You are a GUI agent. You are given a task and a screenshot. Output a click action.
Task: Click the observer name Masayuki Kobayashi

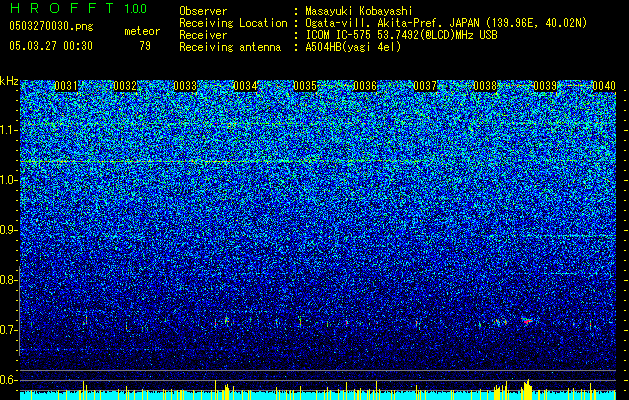click(359, 11)
